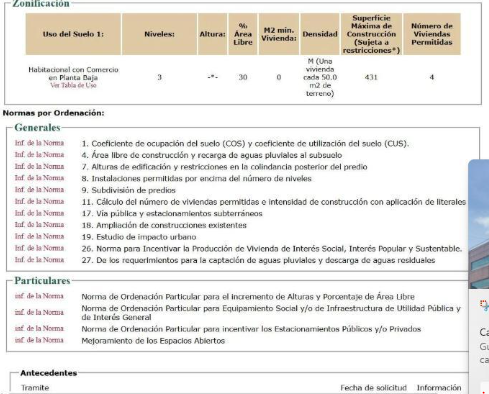Open Inf. de la Norma for Estacionamientos Públicos norm
The width and height of the screenshot is (489, 394).
click(x=39, y=329)
